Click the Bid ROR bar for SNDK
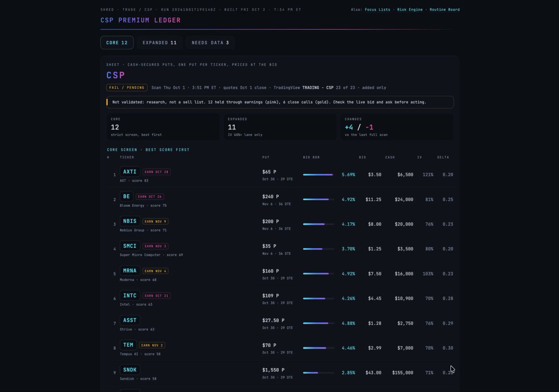The width and height of the screenshot is (559, 392). tap(319, 372)
